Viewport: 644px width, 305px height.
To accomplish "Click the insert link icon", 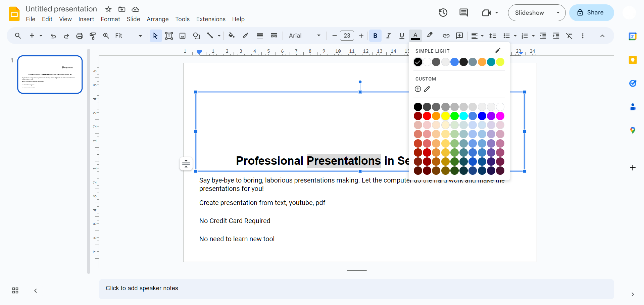I will pyautogui.click(x=446, y=36).
